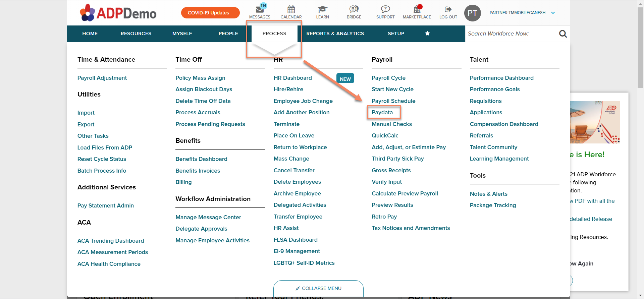Screen dimensions: 644x299
Task: Collapse the mega menu with Collapse Menu
Action: [x=318, y=288]
